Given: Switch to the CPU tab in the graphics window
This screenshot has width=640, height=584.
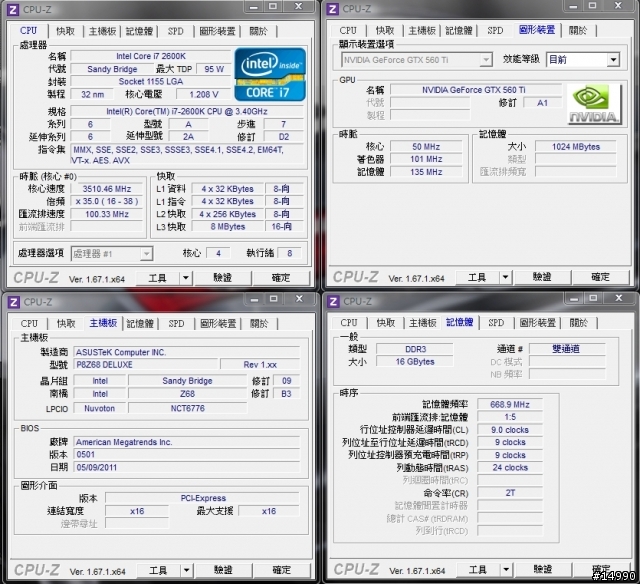Looking at the screenshot, I should [348, 30].
